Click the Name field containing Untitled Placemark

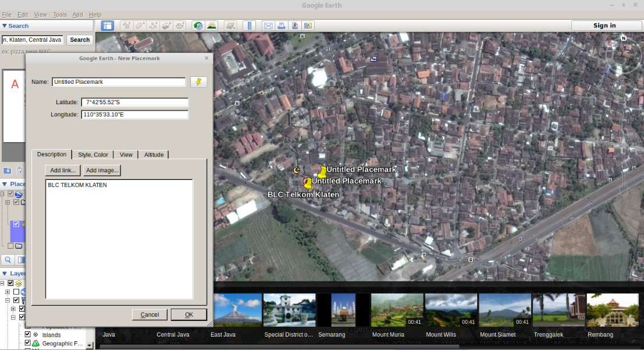click(119, 82)
